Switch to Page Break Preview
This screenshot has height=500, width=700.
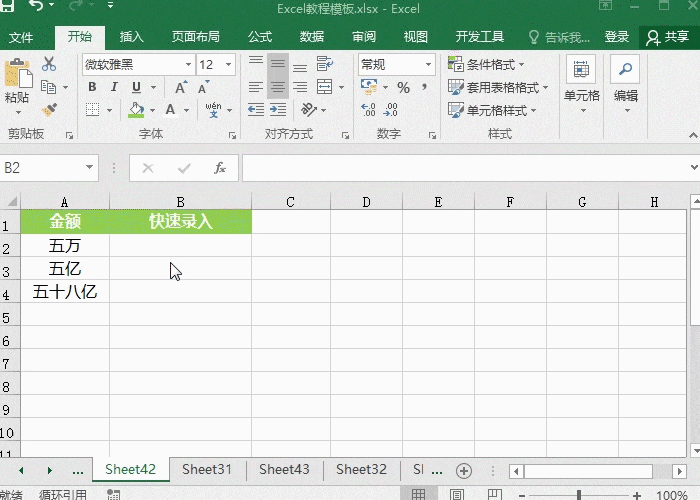pyautogui.click(x=495, y=494)
